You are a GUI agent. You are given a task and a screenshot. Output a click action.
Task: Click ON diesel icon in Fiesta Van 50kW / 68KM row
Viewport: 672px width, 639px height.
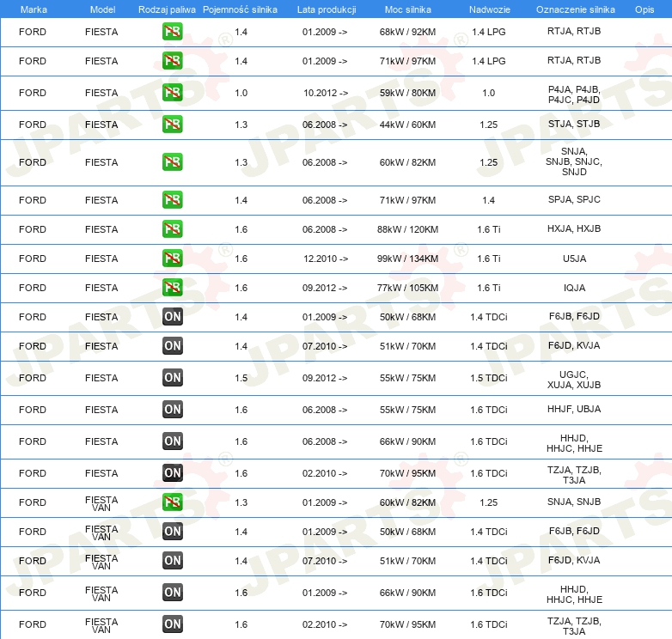click(172, 531)
